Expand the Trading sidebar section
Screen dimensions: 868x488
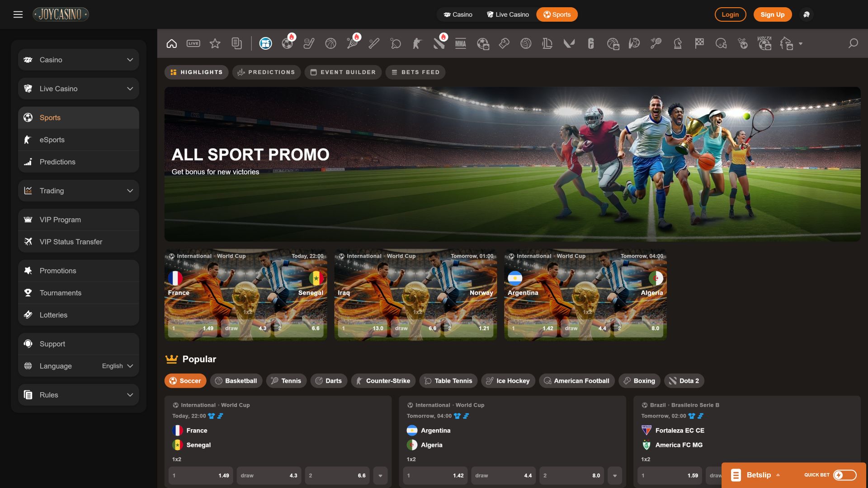[79, 191]
